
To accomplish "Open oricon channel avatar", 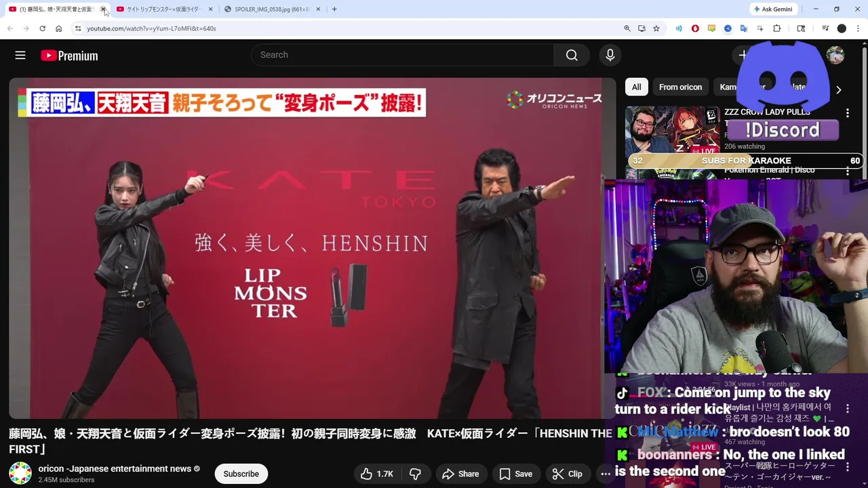I will coord(20,473).
